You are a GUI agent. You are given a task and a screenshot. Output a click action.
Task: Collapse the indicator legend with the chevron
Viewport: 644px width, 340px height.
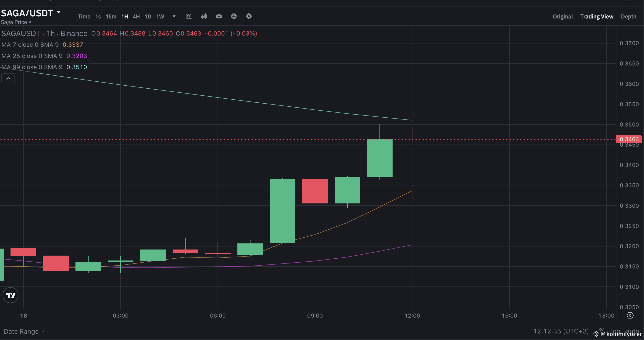pyautogui.click(x=8, y=78)
